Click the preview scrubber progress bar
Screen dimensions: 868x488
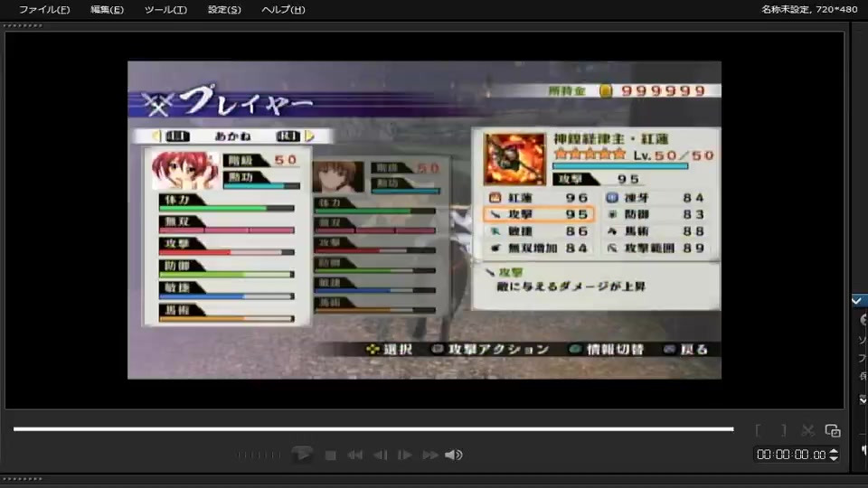[x=373, y=428]
